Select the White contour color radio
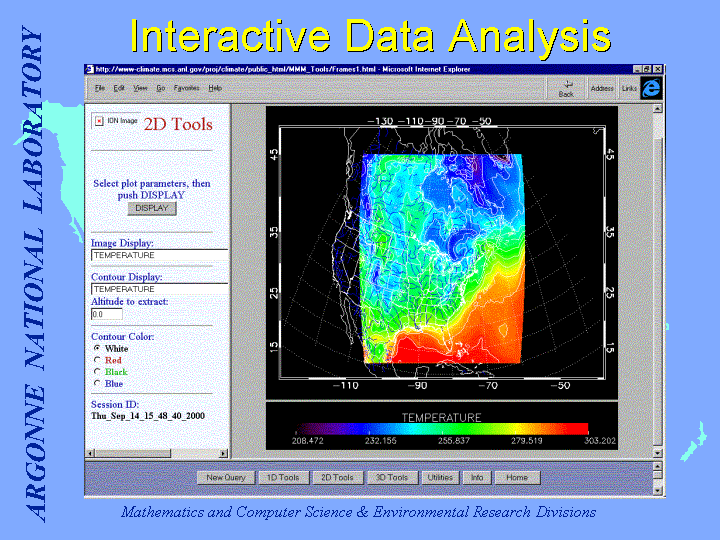The image size is (720, 540). [x=97, y=349]
